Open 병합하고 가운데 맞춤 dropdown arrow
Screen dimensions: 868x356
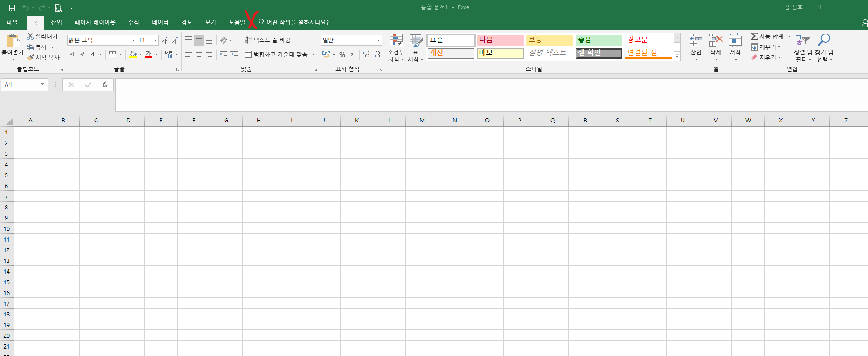click(x=313, y=54)
